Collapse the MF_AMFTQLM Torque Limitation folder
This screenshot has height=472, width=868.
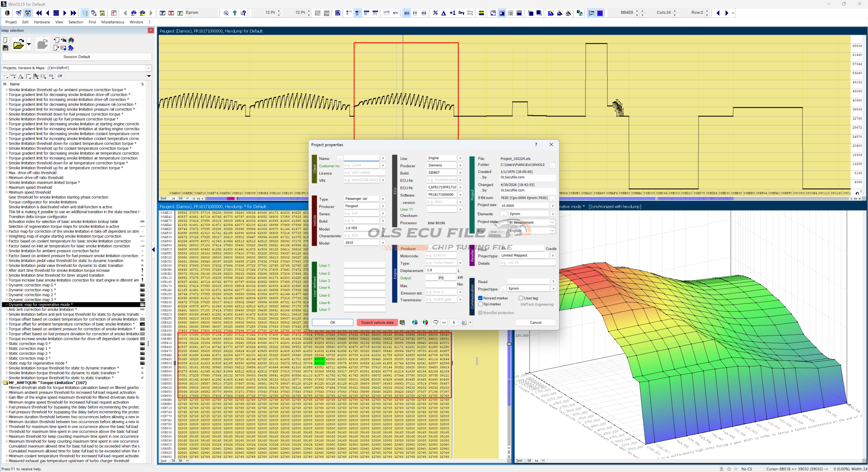(5, 382)
